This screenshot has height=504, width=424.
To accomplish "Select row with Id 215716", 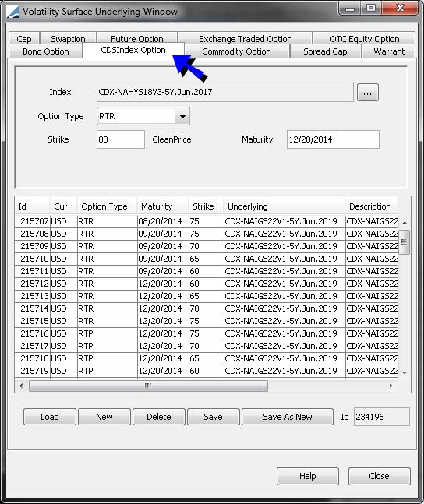I will point(207,333).
